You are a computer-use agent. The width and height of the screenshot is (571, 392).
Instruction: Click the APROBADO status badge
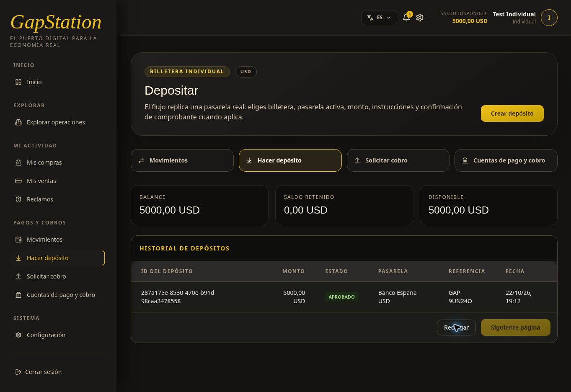[x=341, y=297]
